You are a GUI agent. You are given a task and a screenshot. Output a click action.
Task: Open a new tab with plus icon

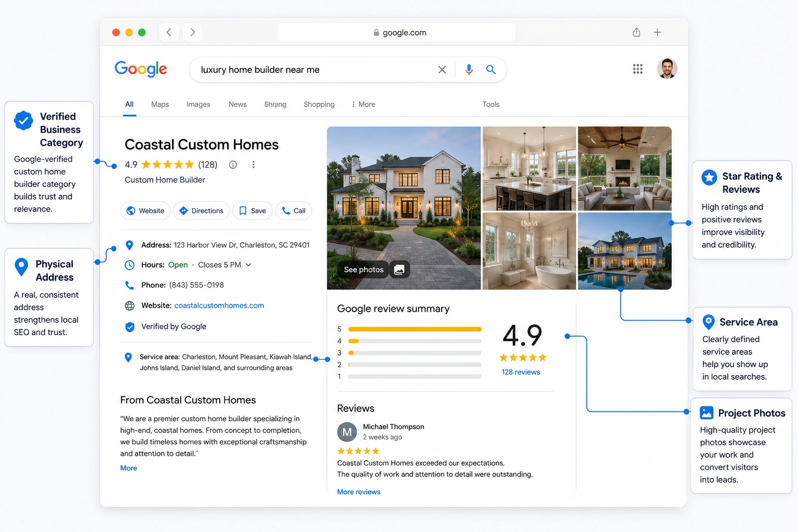[657, 32]
